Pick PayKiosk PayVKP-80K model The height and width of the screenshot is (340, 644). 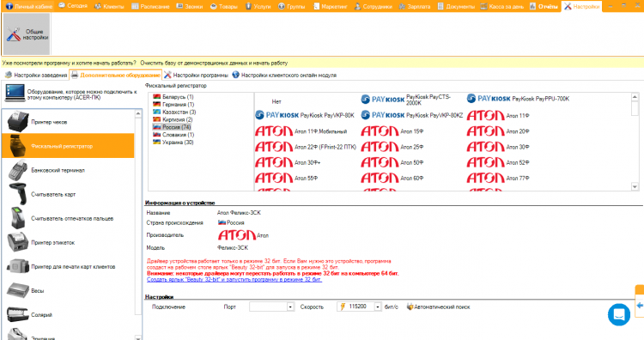pos(305,115)
